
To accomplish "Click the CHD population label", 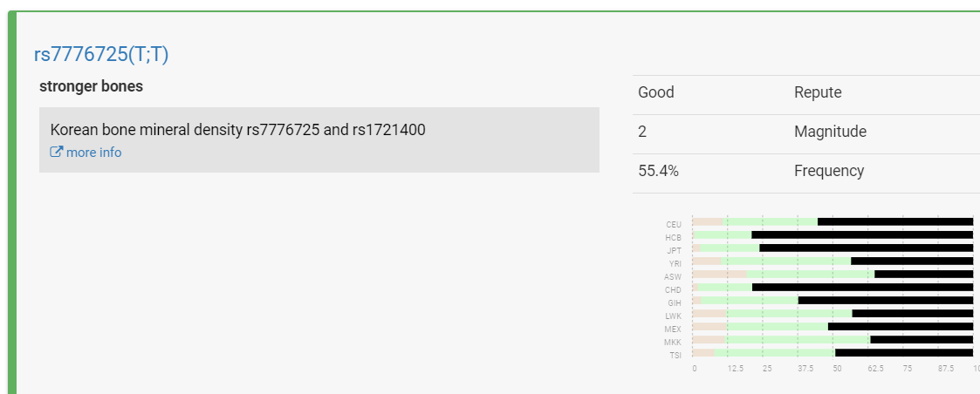I will pyautogui.click(x=673, y=290).
